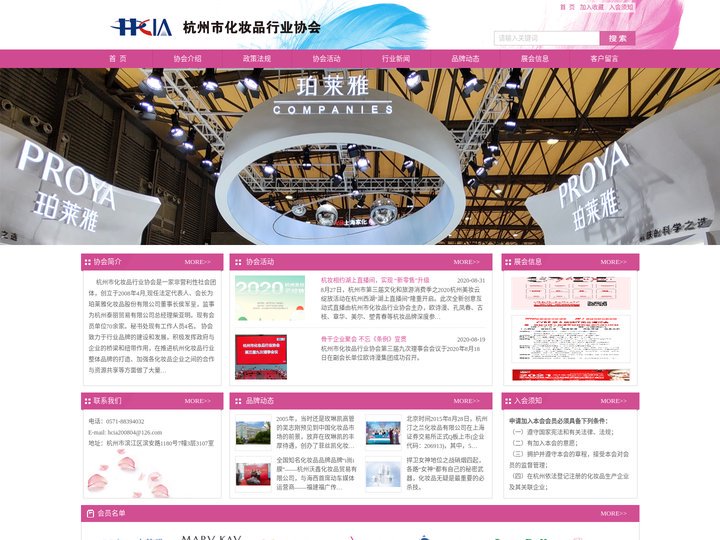720x540 pixels.
Task: Open the article starting 捍卫女神地位
Action: coord(445,473)
